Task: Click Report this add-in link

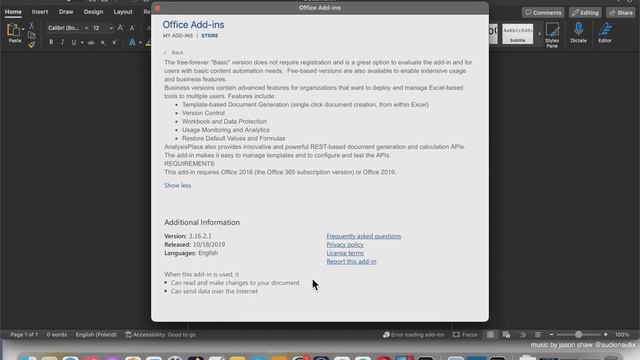Action: click(x=351, y=262)
